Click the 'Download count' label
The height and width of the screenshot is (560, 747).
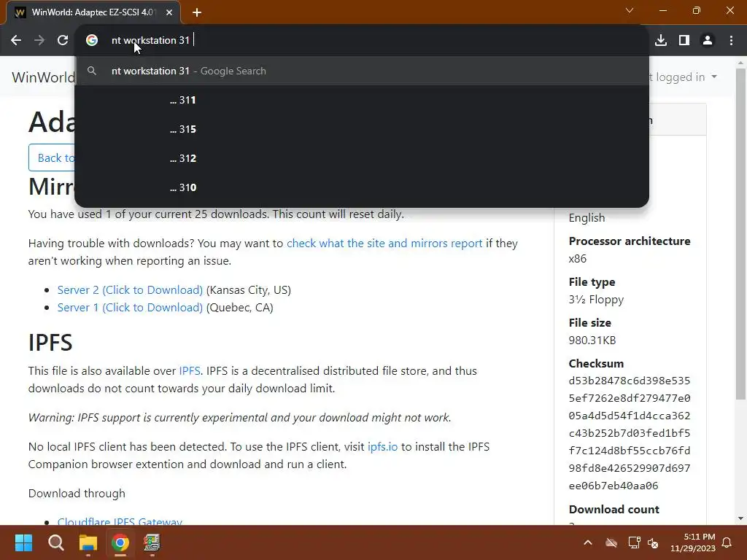pos(614,510)
